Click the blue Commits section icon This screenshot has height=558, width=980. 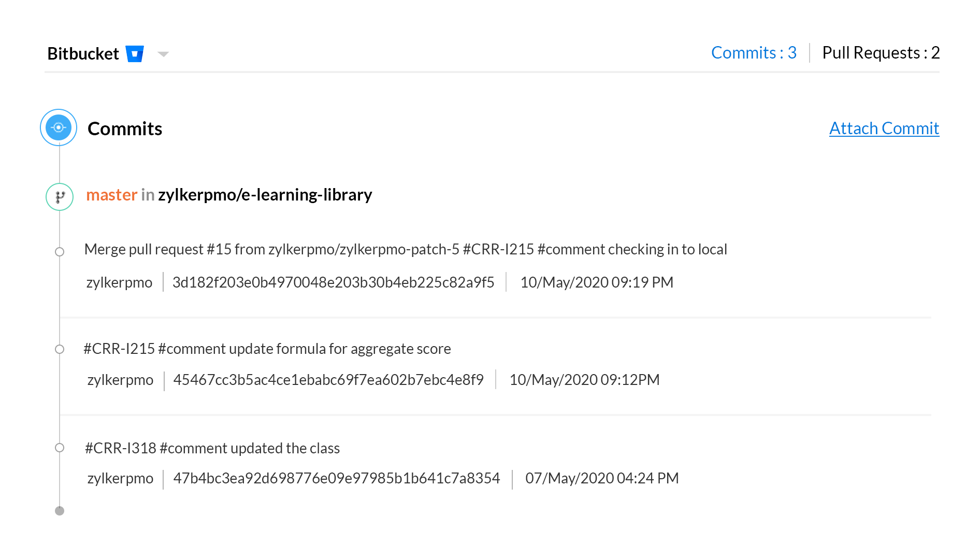59,127
